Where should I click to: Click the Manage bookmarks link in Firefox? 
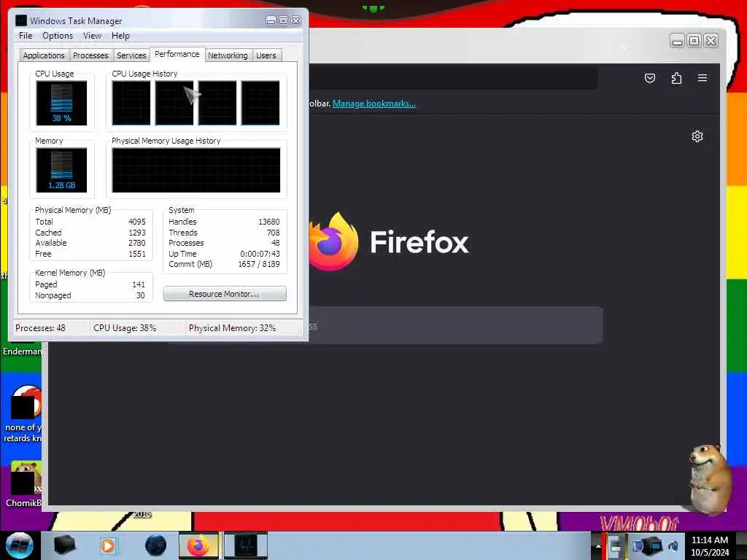click(x=374, y=104)
